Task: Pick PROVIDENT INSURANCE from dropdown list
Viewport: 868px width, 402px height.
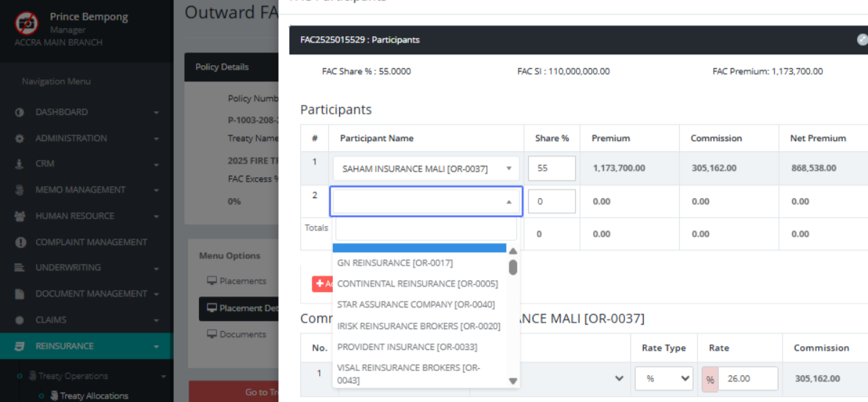Action: [407, 347]
